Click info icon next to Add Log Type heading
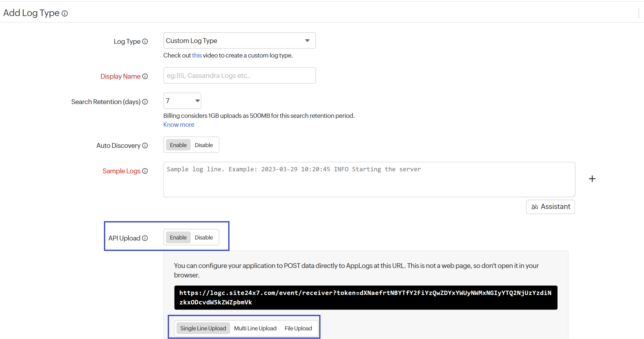The image size is (644, 339). click(65, 13)
